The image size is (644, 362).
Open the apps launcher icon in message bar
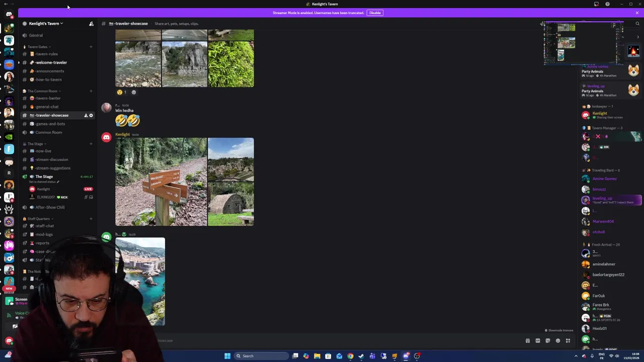(x=568, y=341)
